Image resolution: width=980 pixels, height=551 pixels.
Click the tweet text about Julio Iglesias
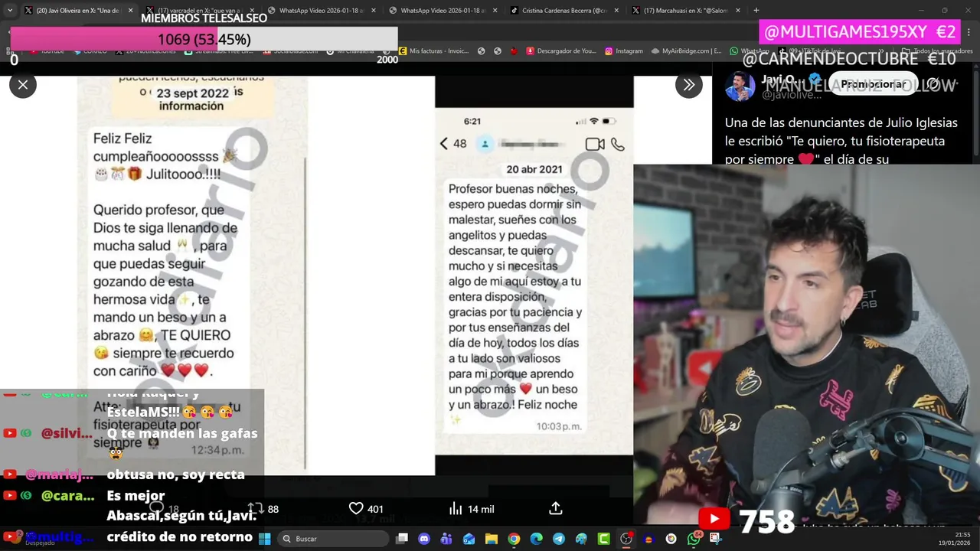click(x=842, y=141)
